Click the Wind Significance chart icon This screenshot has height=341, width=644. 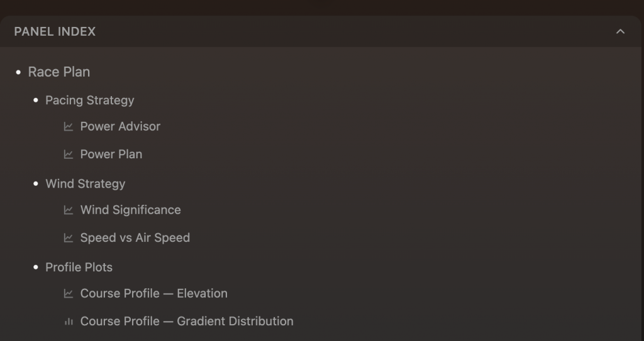click(69, 210)
